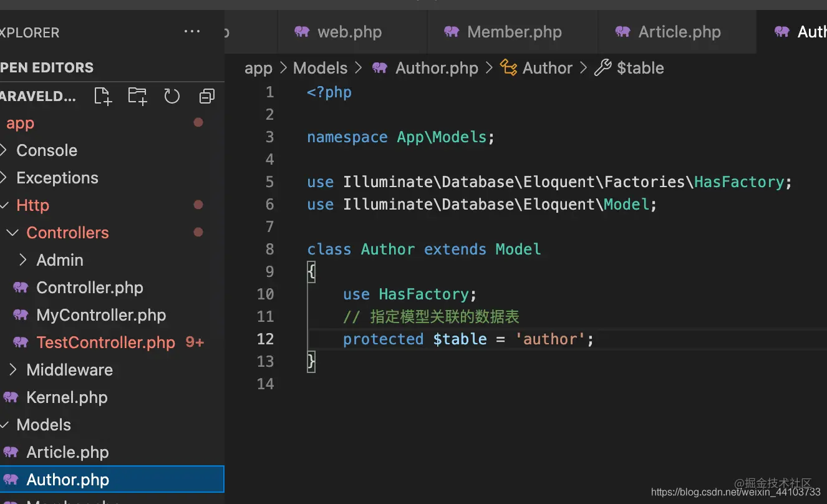Click the PHP icon on Member.php tab
The image size is (827, 504).
coord(452,31)
